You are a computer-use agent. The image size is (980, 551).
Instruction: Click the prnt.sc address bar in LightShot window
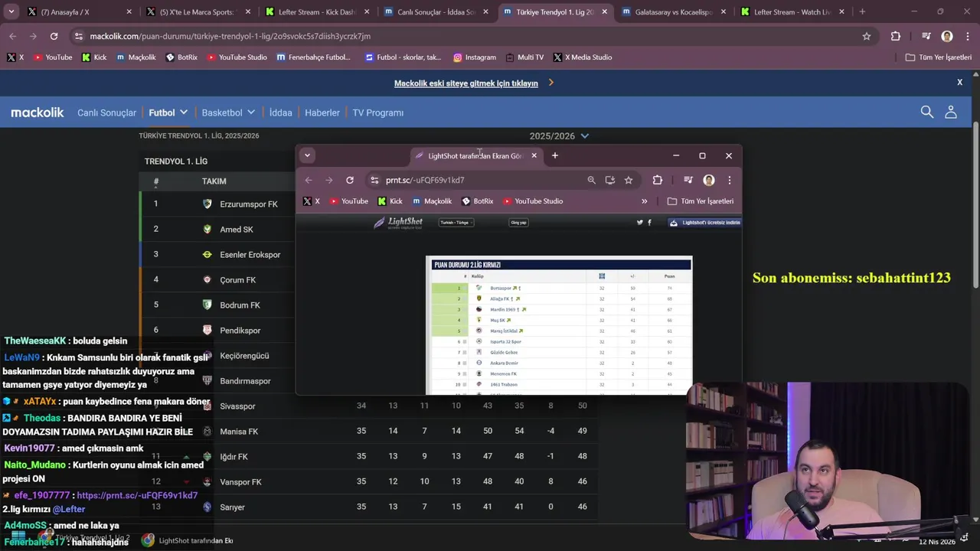coord(475,180)
